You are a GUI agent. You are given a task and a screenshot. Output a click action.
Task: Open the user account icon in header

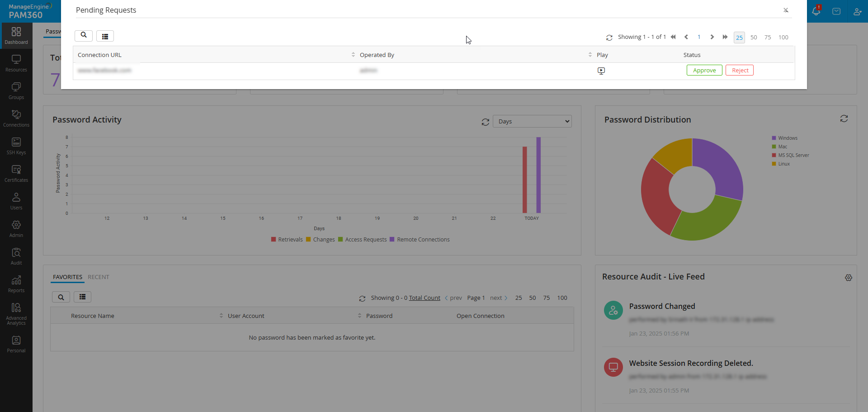[857, 11]
